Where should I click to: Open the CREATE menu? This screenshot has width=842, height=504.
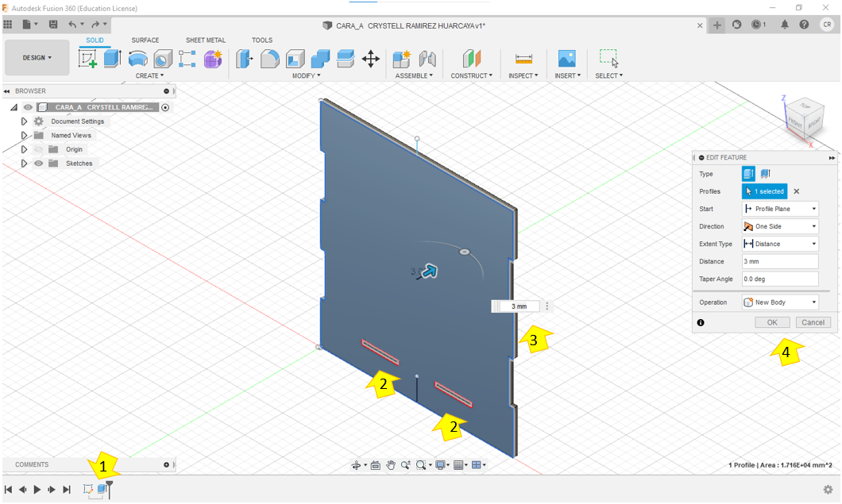pyautogui.click(x=149, y=75)
